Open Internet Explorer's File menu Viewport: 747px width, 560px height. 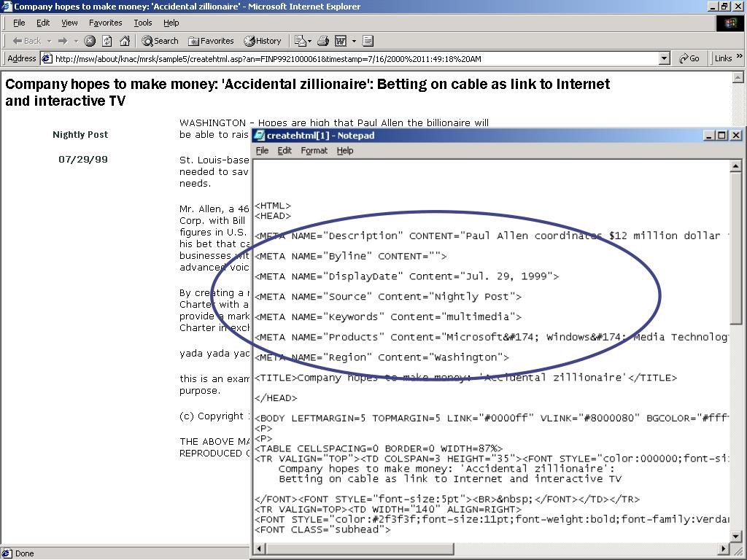tap(19, 23)
